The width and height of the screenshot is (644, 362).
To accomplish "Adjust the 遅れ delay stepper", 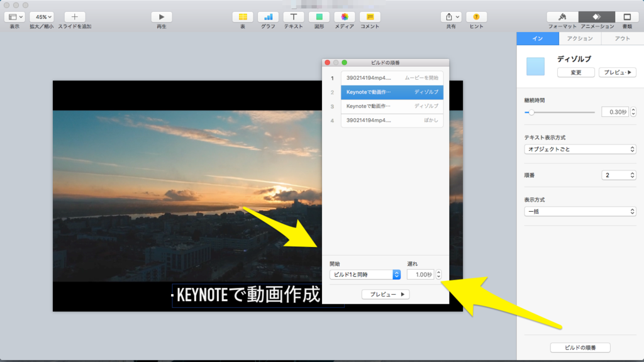I will coord(438,275).
